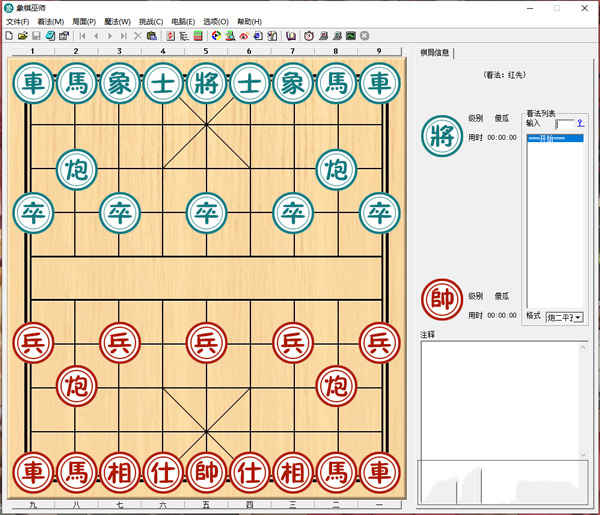600x515 pixels.
Task: Click the grey round stop toolbar icon
Action: coord(365,36)
